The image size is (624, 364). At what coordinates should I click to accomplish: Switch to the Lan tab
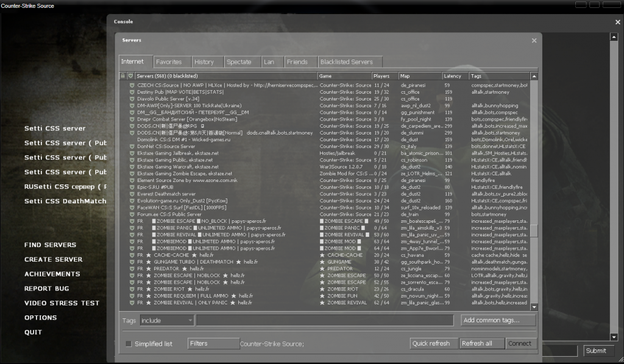click(x=272, y=62)
